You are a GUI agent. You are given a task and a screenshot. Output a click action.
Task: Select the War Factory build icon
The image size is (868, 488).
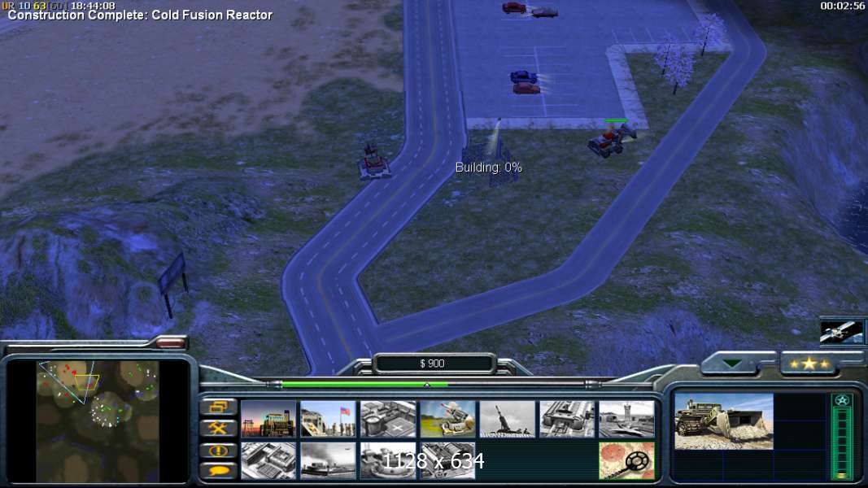click(567, 419)
